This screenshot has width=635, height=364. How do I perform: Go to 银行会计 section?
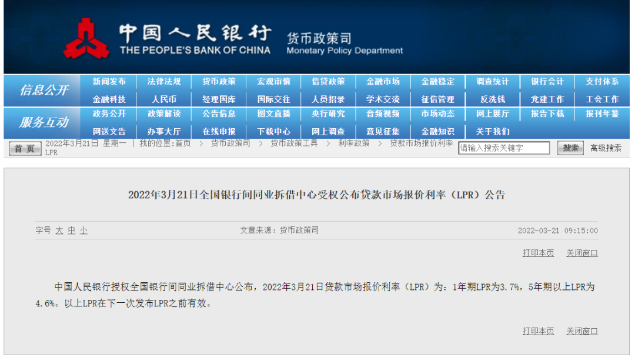(x=547, y=81)
